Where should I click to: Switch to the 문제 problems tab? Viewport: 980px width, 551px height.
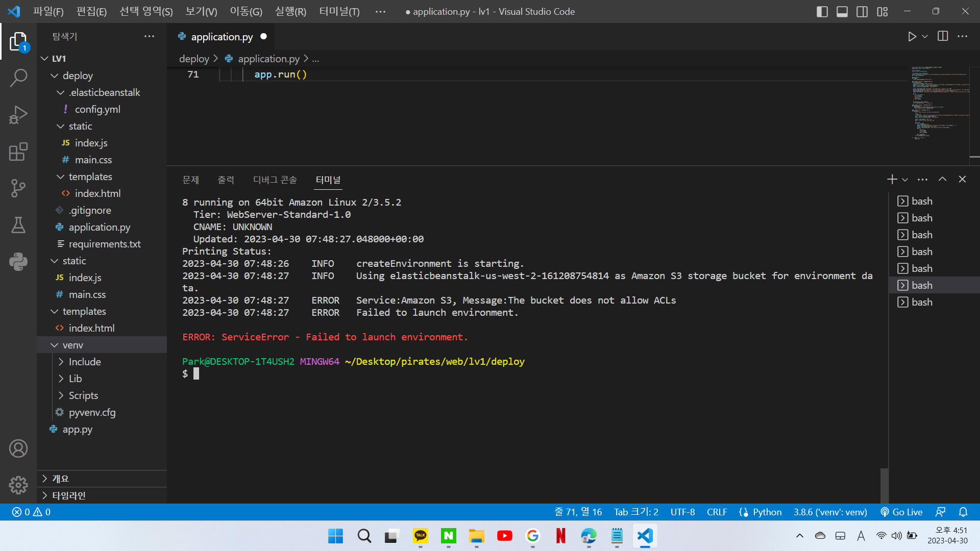click(190, 180)
